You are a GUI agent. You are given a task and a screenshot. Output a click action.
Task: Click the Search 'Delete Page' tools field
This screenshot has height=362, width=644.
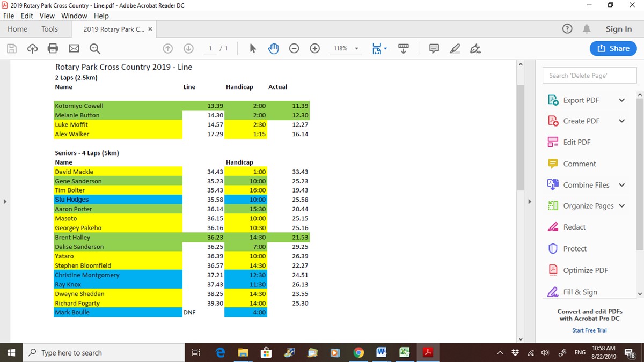(589, 76)
